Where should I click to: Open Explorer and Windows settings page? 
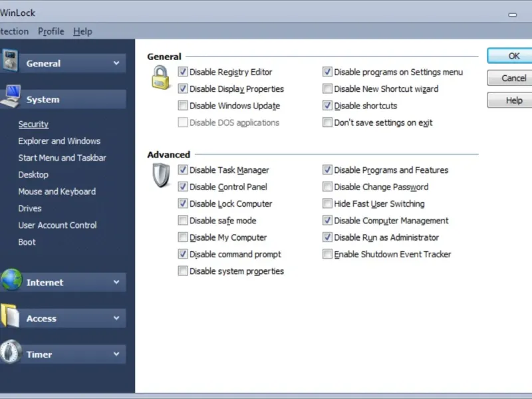59,141
